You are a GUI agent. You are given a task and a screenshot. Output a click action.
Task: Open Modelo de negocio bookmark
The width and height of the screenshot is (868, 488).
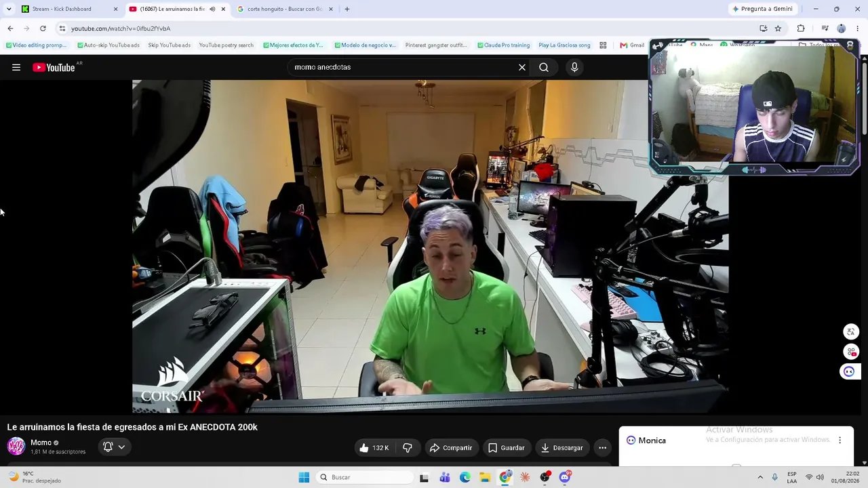pos(366,45)
